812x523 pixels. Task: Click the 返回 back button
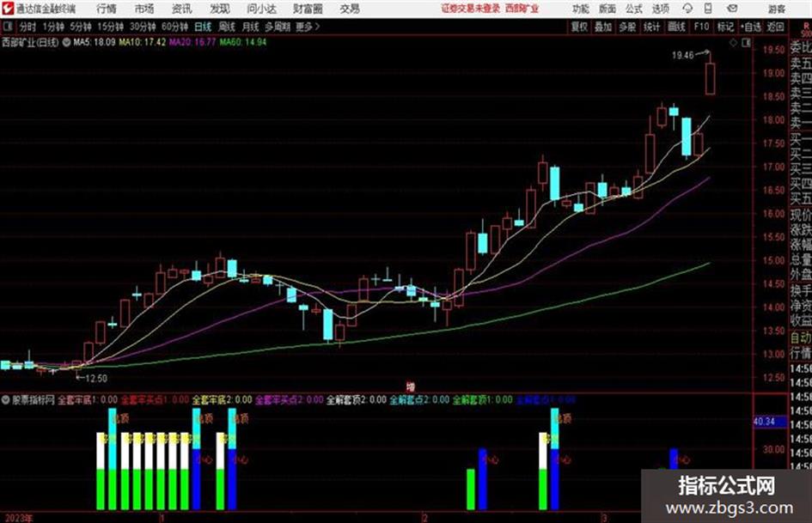[x=775, y=27]
